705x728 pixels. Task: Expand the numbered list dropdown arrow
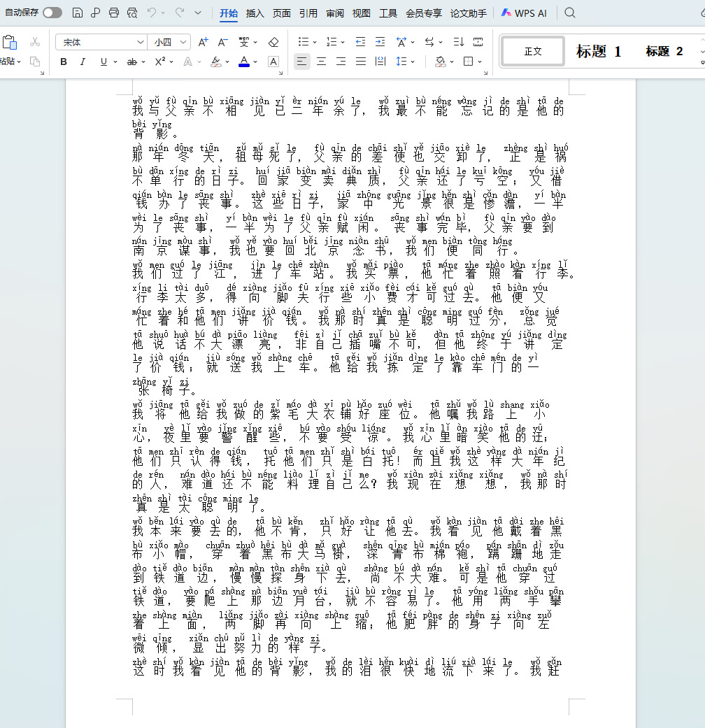(x=343, y=42)
